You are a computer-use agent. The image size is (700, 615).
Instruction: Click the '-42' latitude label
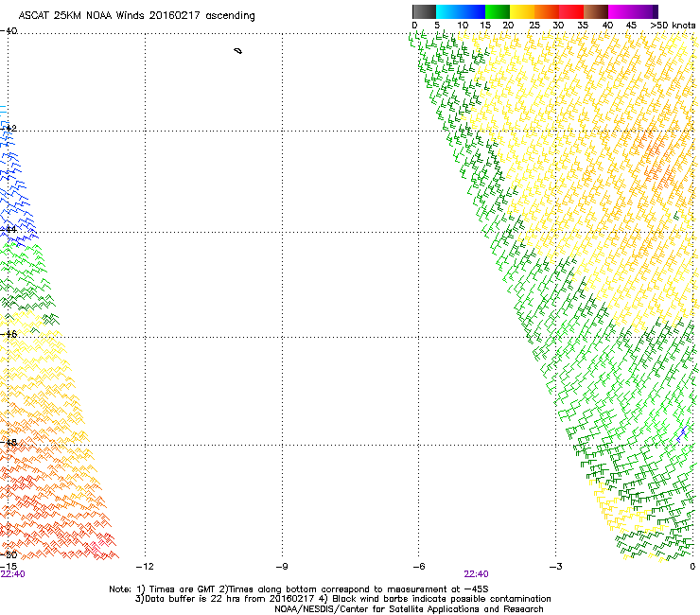pos(9,128)
